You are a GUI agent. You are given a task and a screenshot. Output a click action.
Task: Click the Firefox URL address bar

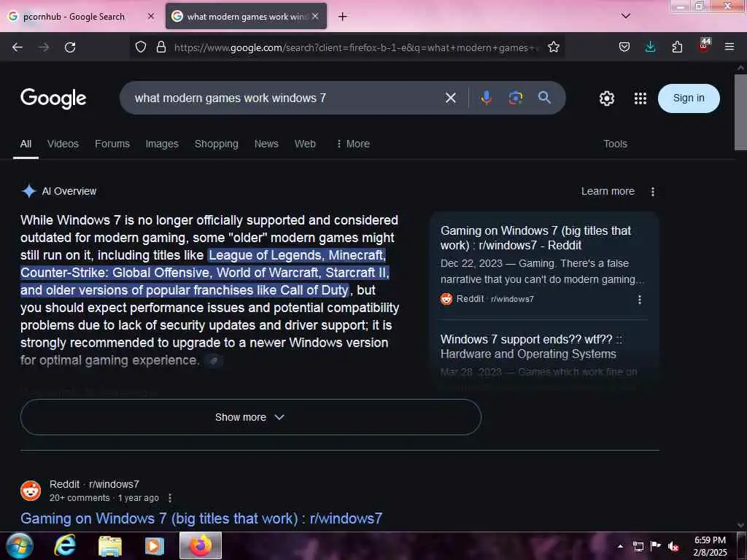(x=355, y=47)
